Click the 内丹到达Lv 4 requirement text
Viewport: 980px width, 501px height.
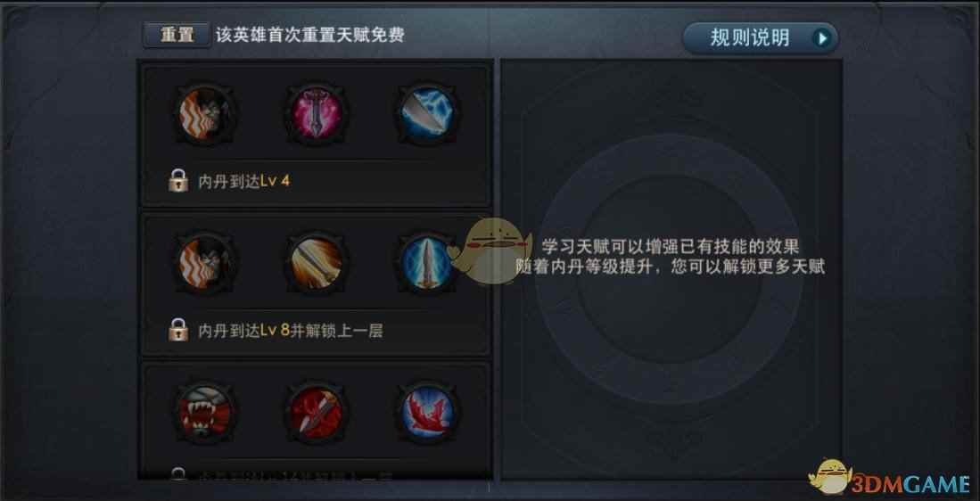(x=243, y=182)
